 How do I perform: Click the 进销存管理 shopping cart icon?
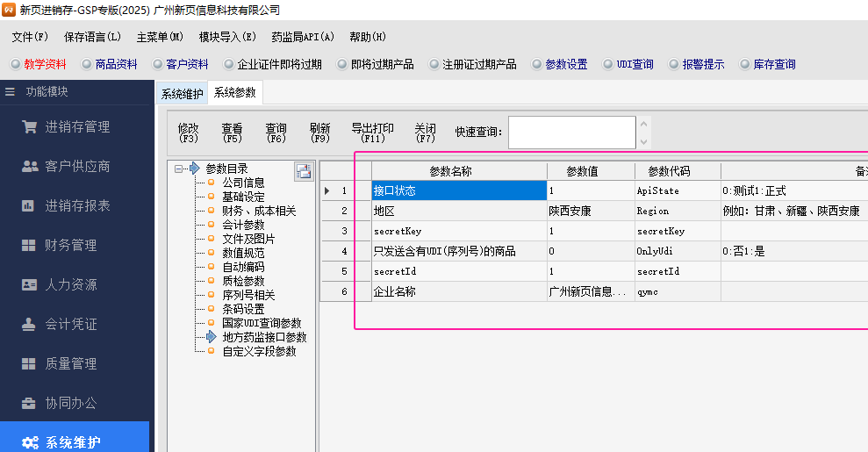[x=29, y=127]
